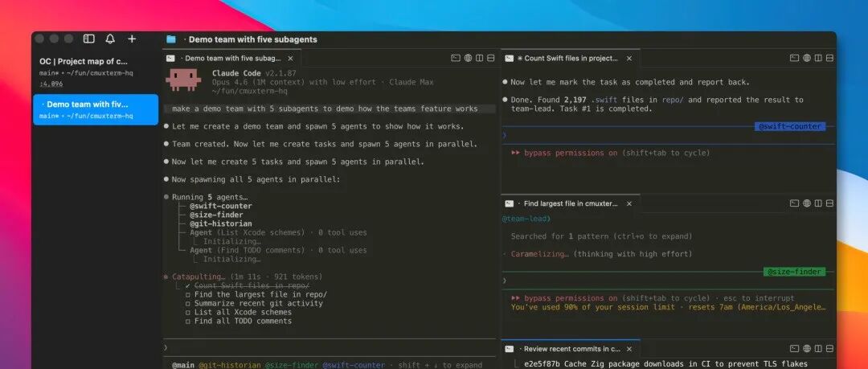Select the Find largest file in cmuxter tab

571,203
